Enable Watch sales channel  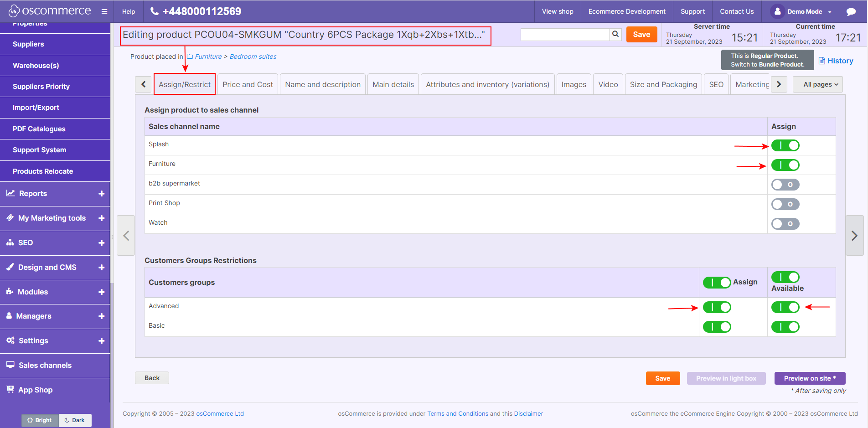[x=785, y=224]
